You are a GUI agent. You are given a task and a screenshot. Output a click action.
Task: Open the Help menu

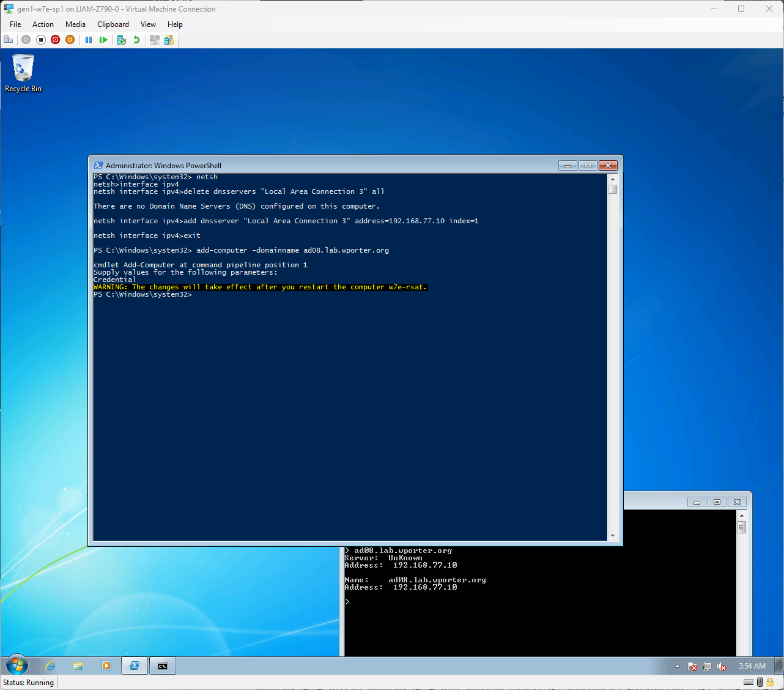175,24
